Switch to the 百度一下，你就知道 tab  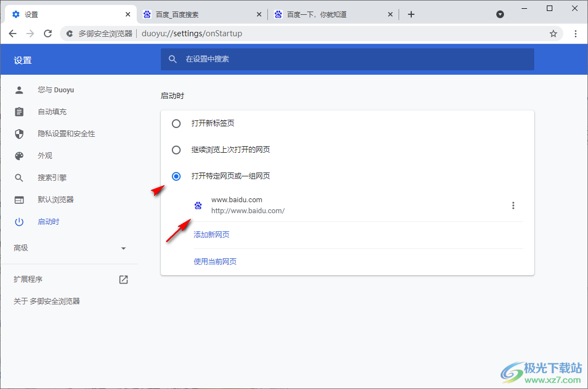[x=333, y=14]
